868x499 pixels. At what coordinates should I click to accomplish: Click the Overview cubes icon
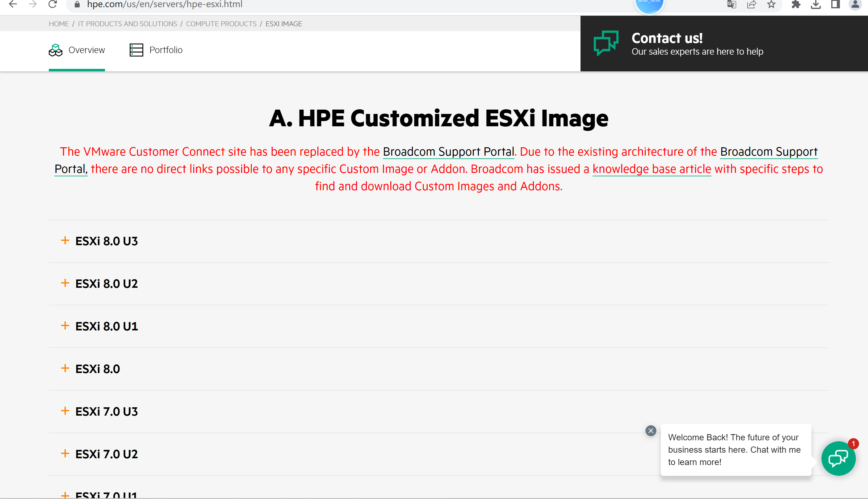point(56,50)
